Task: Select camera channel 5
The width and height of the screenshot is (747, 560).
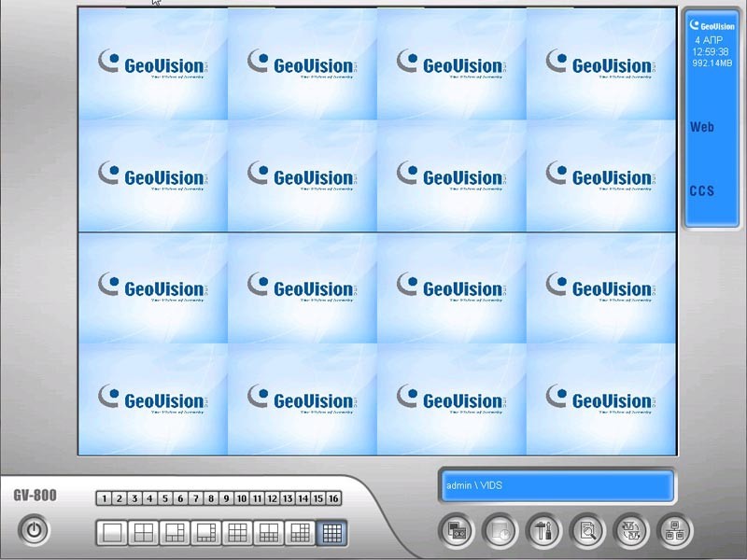Action: 165,498
